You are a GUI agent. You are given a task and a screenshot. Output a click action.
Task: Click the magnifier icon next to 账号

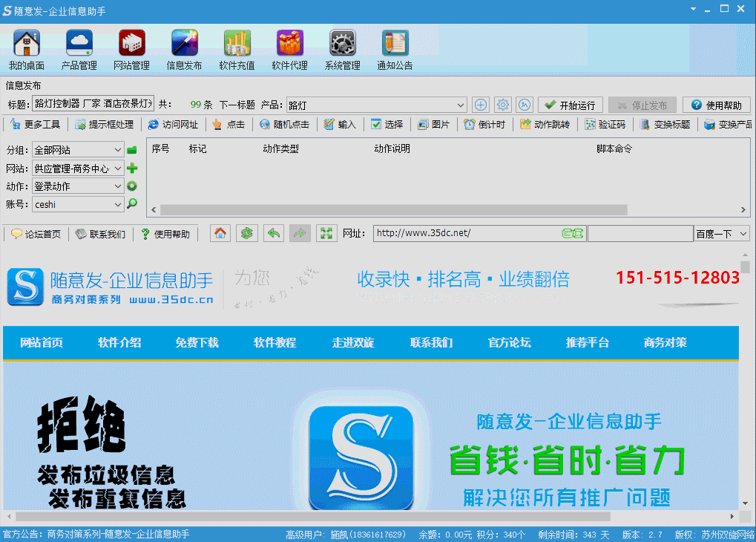(131, 203)
